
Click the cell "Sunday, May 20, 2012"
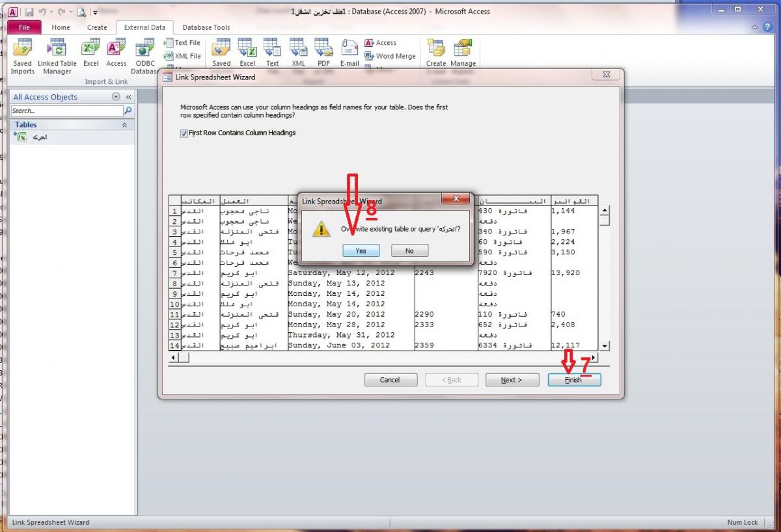tap(350, 314)
